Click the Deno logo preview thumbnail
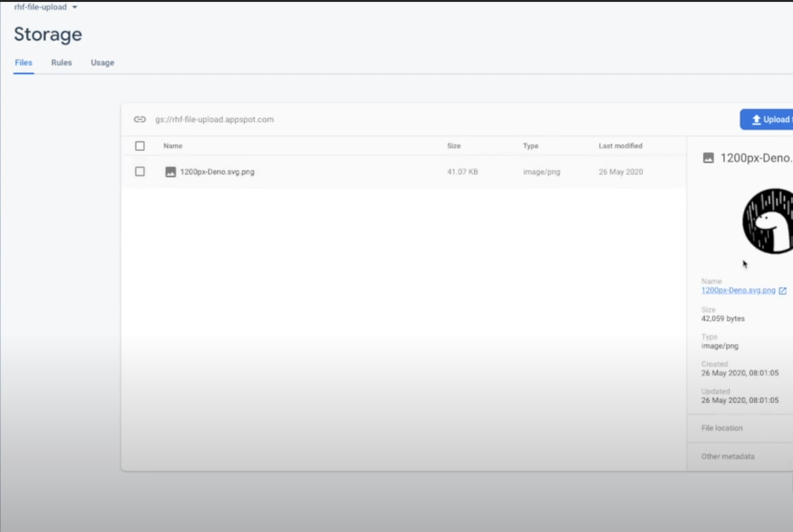793x532 pixels. 768,221
